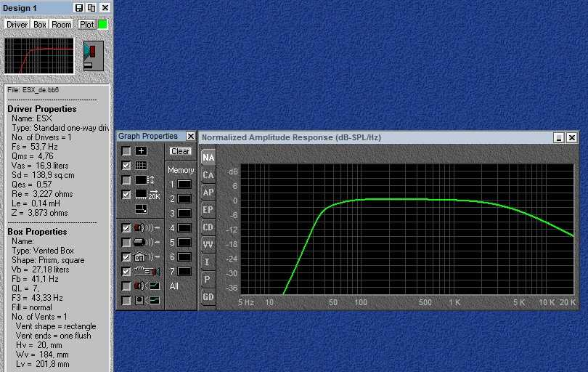Save the design with the floppy disk icon
The height and width of the screenshot is (372, 588).
tap(79, 7)
